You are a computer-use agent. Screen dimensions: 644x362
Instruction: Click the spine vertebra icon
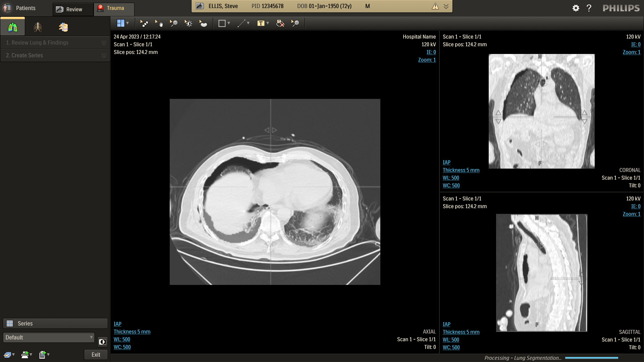63,27
